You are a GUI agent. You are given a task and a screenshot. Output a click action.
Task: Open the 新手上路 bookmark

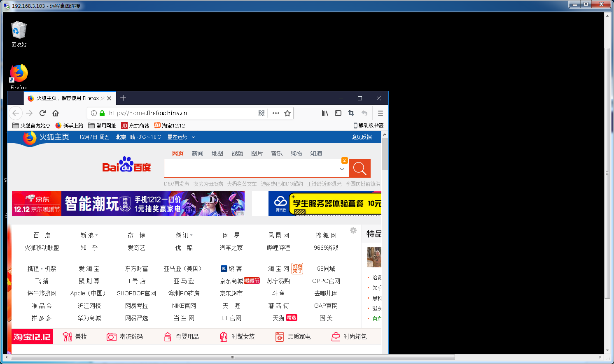[69, 125]
